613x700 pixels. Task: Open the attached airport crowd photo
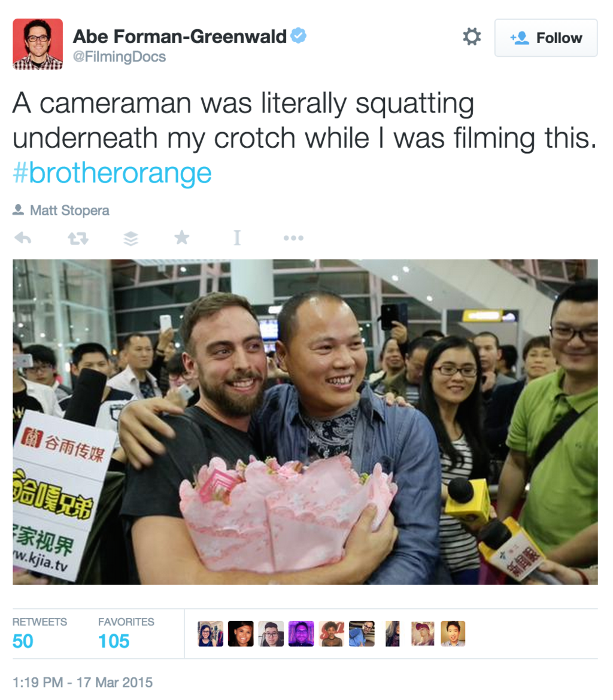point(305,422)
